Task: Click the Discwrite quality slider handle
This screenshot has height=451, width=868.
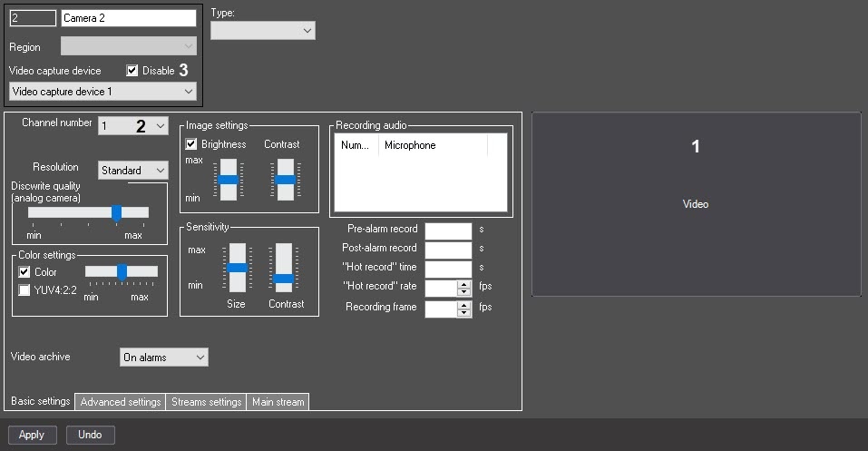Action: [x=116, y=212]
